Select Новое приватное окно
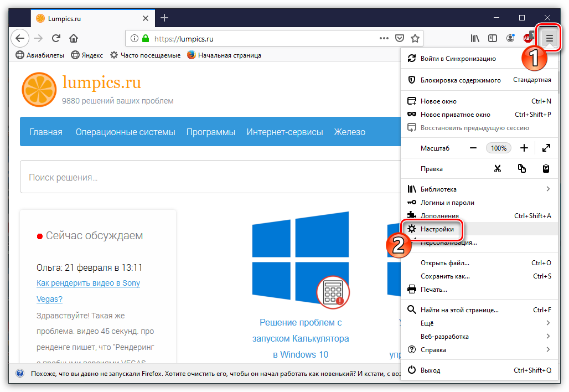This screenshot has width=569, height=392. point(479,115)
